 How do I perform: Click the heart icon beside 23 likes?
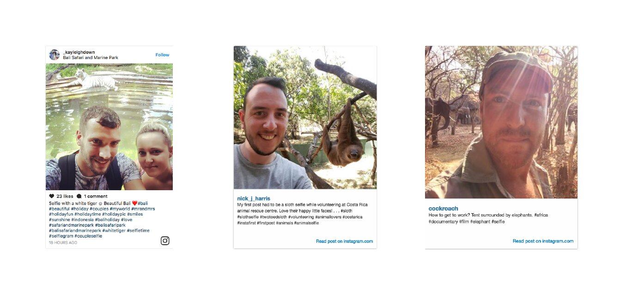click(x=52, y=196)
